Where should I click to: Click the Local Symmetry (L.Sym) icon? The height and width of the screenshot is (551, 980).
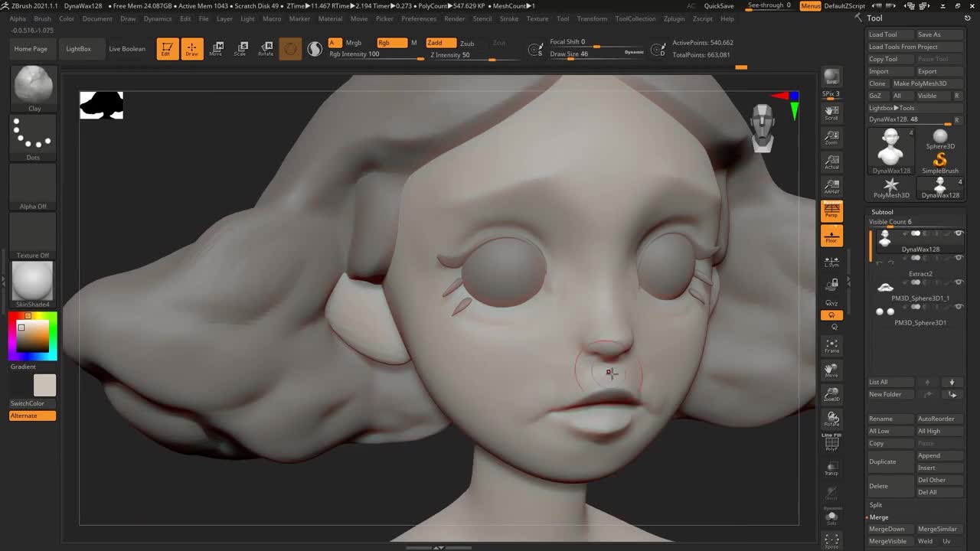pyautogui.click(x=831, y=261)
